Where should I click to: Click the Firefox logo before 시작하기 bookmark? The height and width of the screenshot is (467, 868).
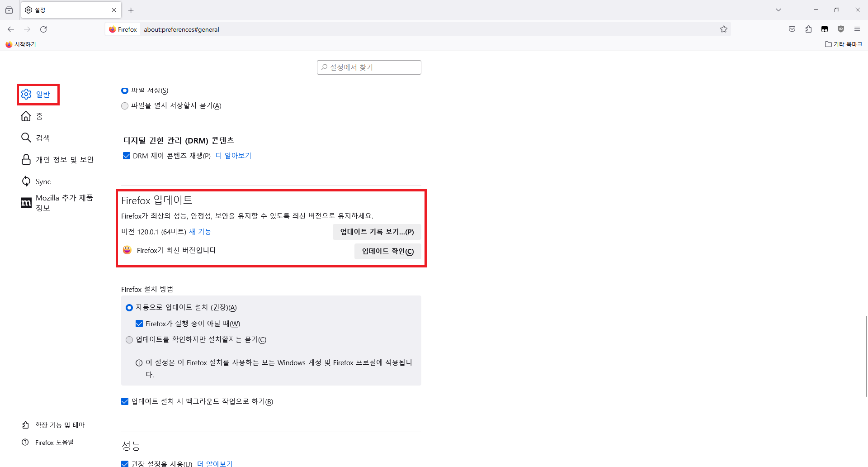pyautogui.click(x=9, y=44)
